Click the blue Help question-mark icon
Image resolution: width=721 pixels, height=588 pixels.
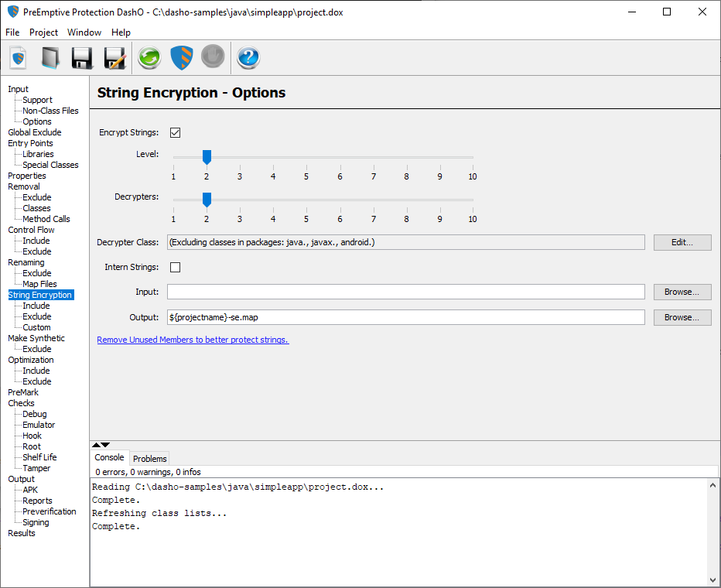click(x=248, y=58)
